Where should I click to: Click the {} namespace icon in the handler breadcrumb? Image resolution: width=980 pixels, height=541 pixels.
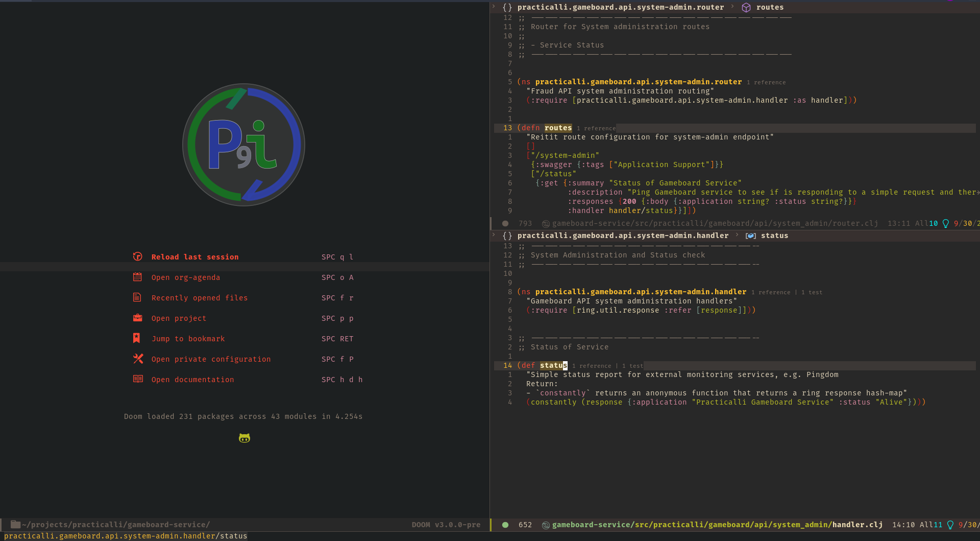click(507, 236)
